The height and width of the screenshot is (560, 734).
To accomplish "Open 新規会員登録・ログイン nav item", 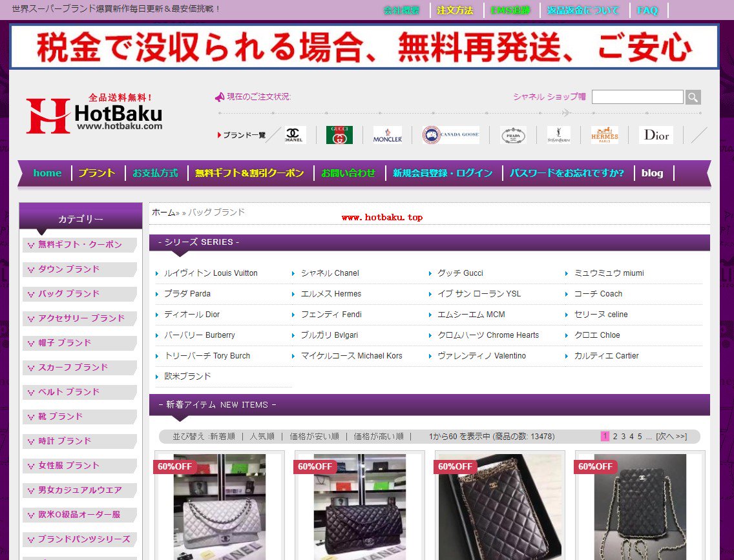I will pyautogui.click(x=443, y=172).
